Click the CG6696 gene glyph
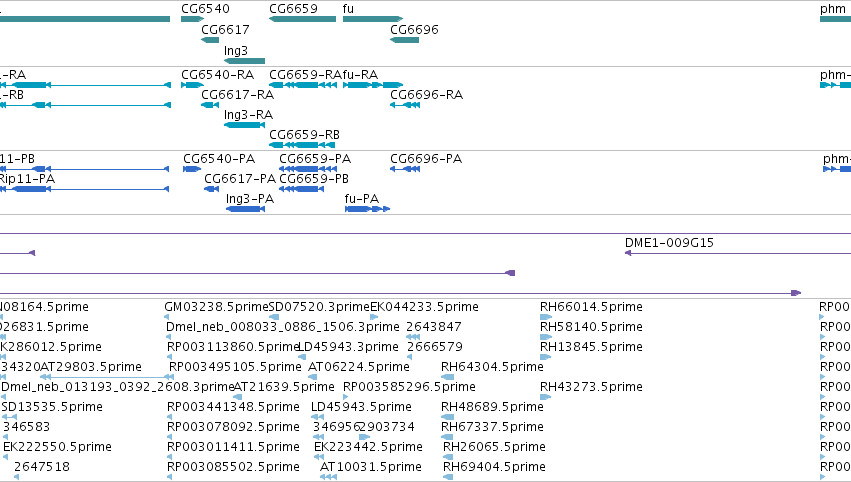Image resolution: width=851 pixels, height=482 pixels. click(404, 40)
